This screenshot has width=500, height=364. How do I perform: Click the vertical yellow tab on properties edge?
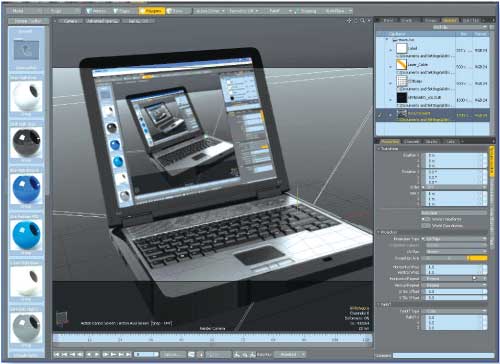tap(491, 161)
